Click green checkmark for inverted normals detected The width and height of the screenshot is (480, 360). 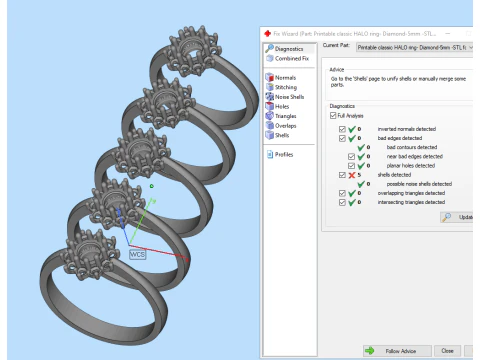pos(352,129)
